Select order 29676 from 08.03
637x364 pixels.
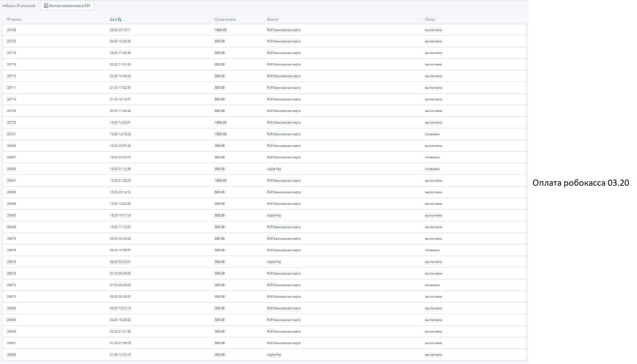tap(264, 262)
